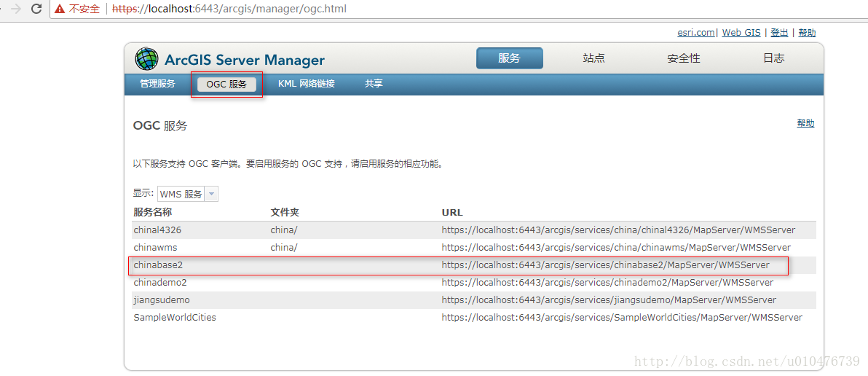The width and height of the screenshot is (868, 376).
Task: Click service name jiangsudemo
Action: (x=161, y=299)
